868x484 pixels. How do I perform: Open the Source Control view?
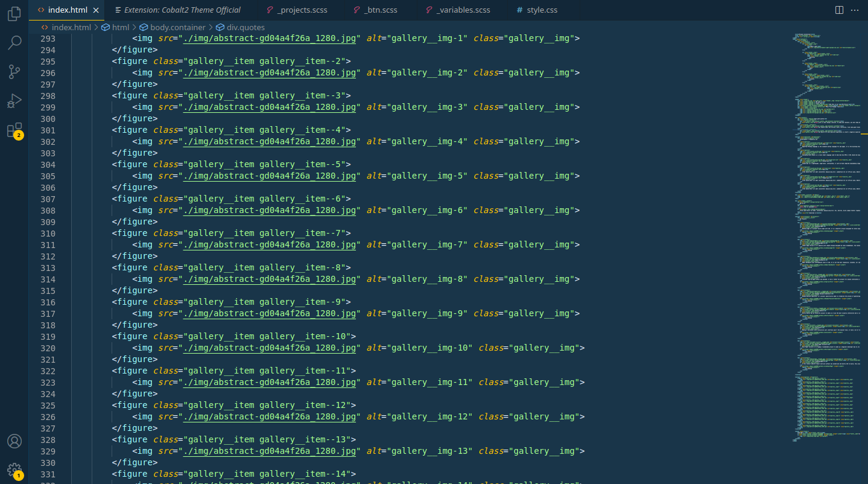[14, 72]
